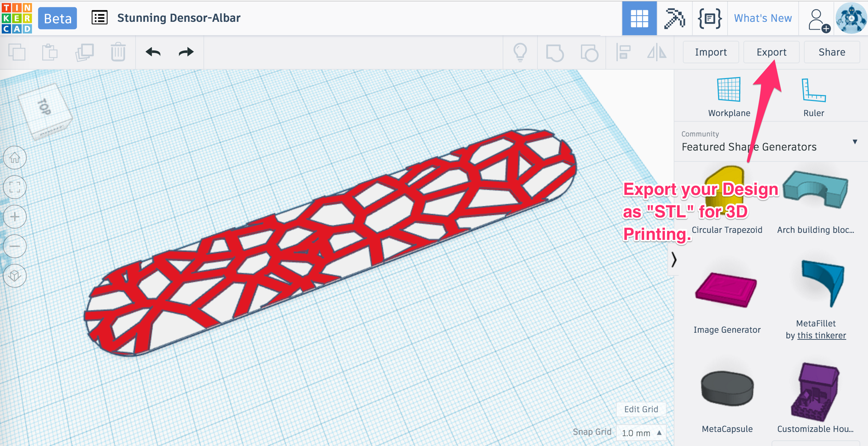The image size is (868, 446).
Task: Click the Paste icon in the toolbar
Action: (50, 52)
